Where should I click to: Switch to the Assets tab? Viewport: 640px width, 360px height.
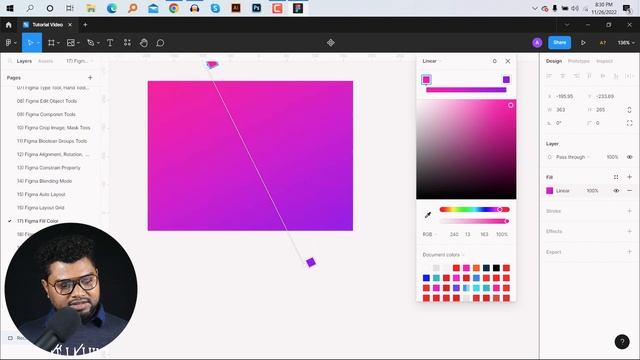pos(45,61)
